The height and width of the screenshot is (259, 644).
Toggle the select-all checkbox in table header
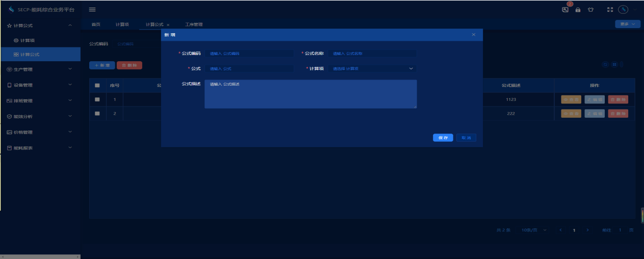click(x=97, y=86)
